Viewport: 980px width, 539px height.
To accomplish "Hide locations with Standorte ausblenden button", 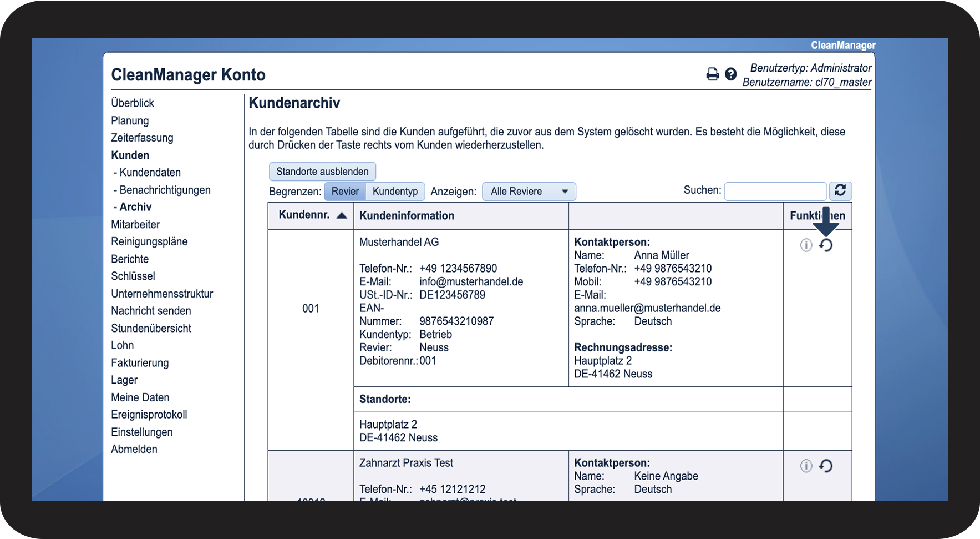I will click(322, 172).
